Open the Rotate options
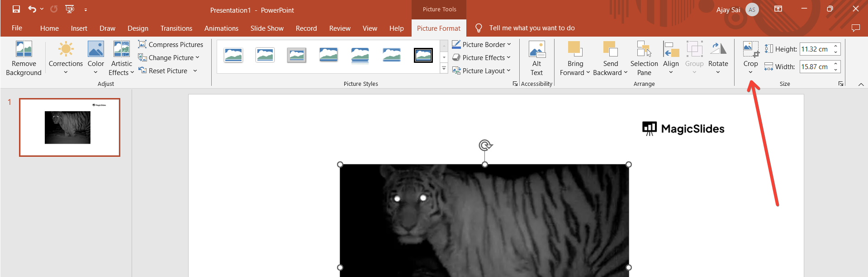 718,58
